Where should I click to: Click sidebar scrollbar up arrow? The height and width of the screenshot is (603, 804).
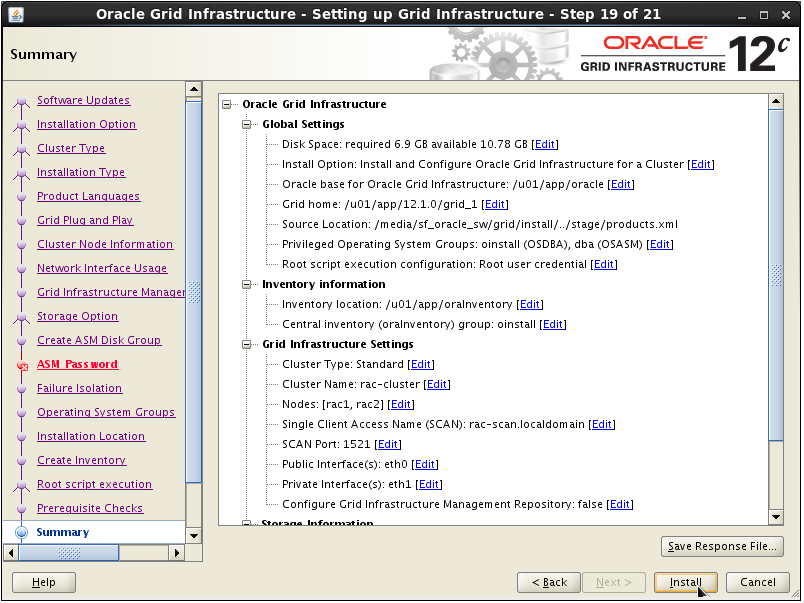pyautogui.click(x=194, y=89)
